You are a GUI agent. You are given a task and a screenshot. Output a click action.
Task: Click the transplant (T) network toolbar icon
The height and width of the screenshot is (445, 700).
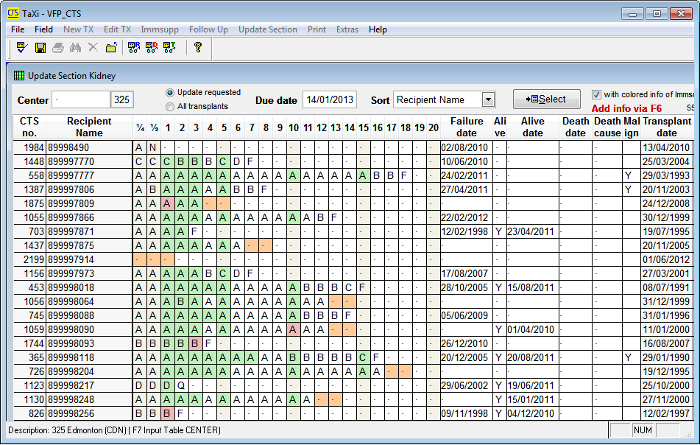170,48
